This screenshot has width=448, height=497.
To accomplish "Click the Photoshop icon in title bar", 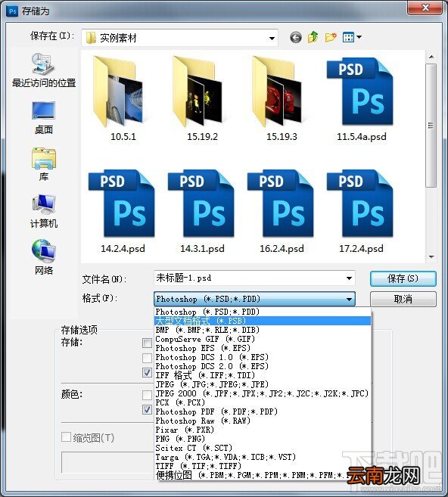I will (12, 11).
